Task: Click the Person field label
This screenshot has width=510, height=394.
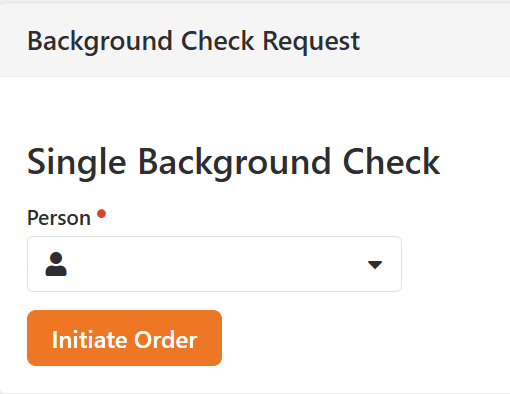Action: 59,218
